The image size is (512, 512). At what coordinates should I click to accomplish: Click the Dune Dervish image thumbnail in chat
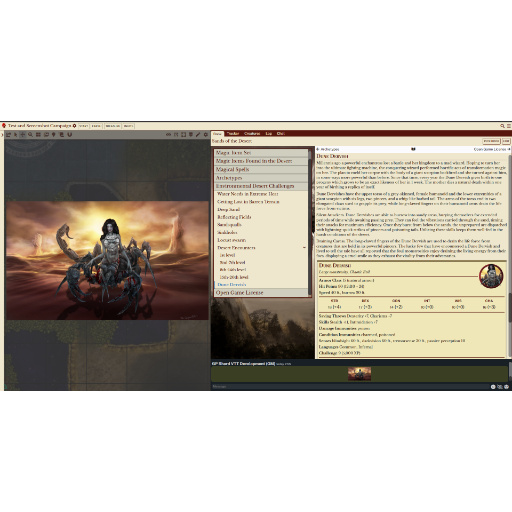pos(359,374)
